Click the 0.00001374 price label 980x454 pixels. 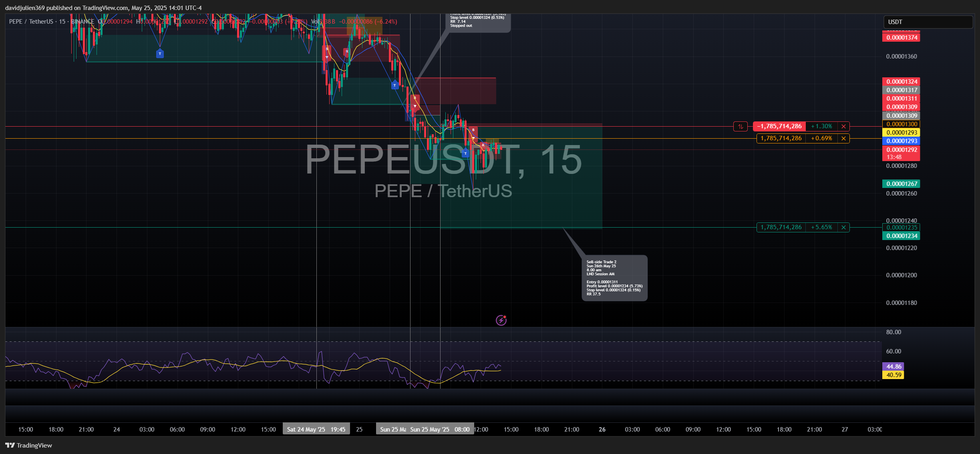coord(901,38)
